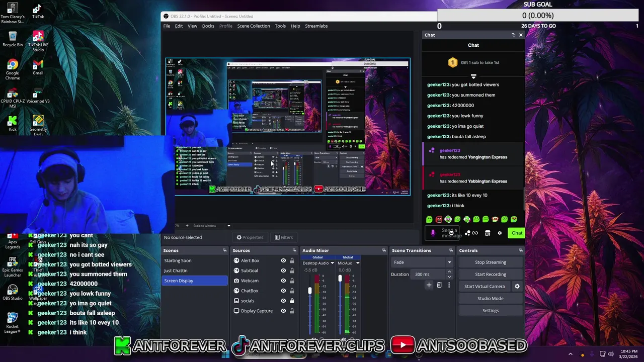Screen dimensions: 644x362
Task: Open the chat shop icon
Action: (x=487, y=233)
